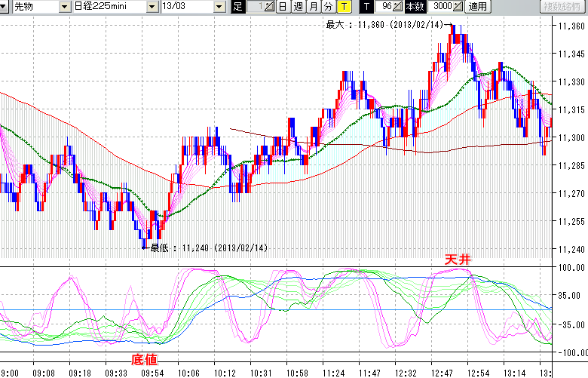588x378 pixels.
Task: Open the 13/03 contract month dropdown
Action: coord(219,7)
